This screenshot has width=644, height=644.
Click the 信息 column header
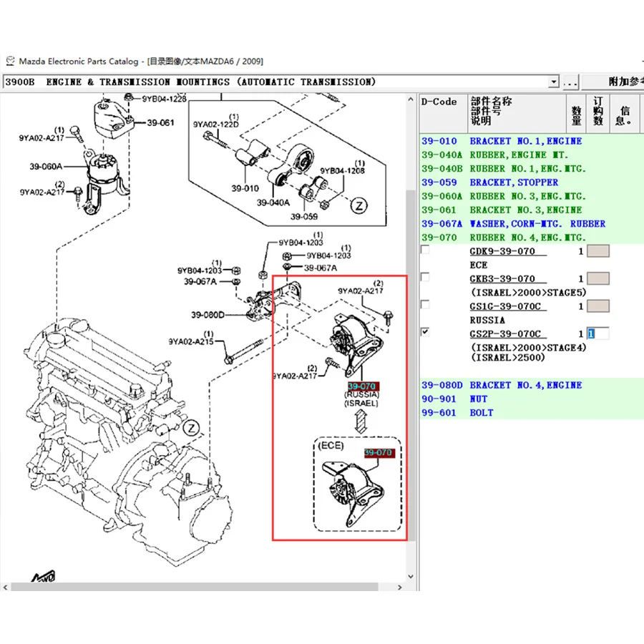point(625,114)
